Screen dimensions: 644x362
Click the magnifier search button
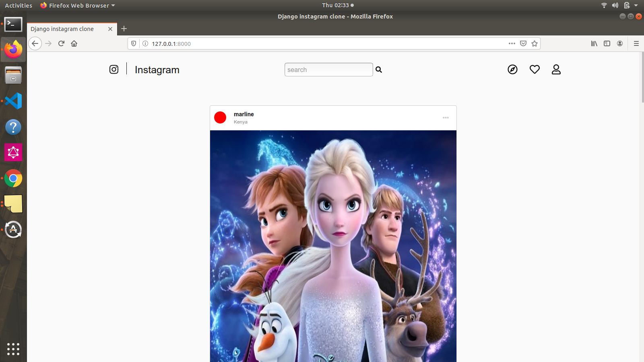point(379,70)
